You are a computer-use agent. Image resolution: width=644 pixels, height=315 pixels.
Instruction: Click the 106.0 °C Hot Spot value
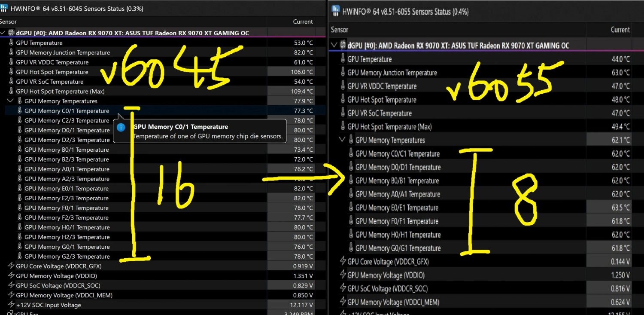(301, 72)
